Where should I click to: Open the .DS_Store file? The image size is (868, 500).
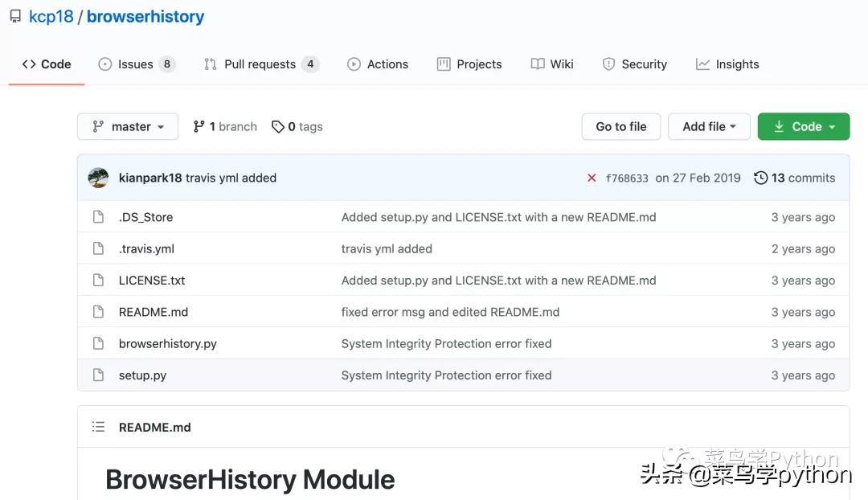[x=145, y=217]
